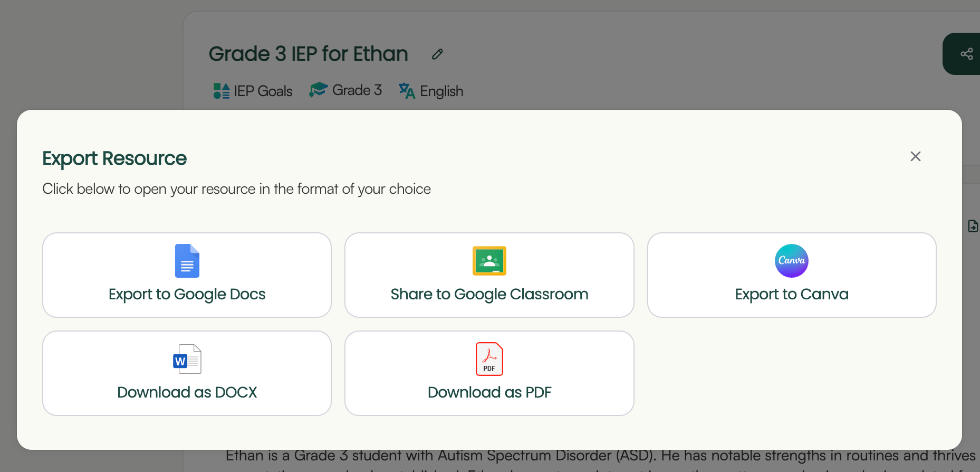Choose Share to Google Classroom

click(x=489, y=294)
